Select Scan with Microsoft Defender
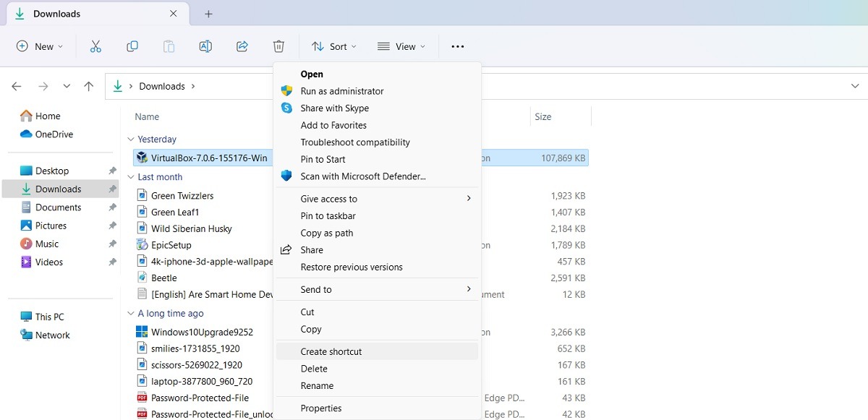868x420 pixels. (362, 176)
